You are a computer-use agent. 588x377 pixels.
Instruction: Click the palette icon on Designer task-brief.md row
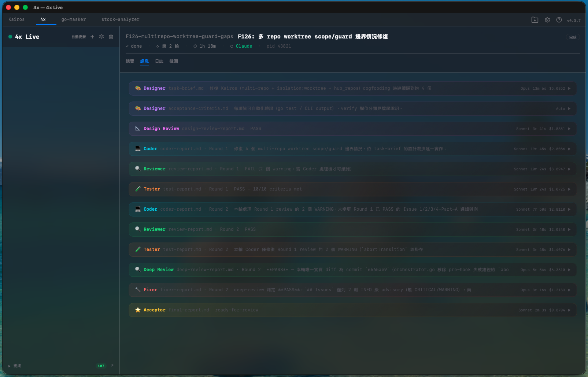coord(138,88)
